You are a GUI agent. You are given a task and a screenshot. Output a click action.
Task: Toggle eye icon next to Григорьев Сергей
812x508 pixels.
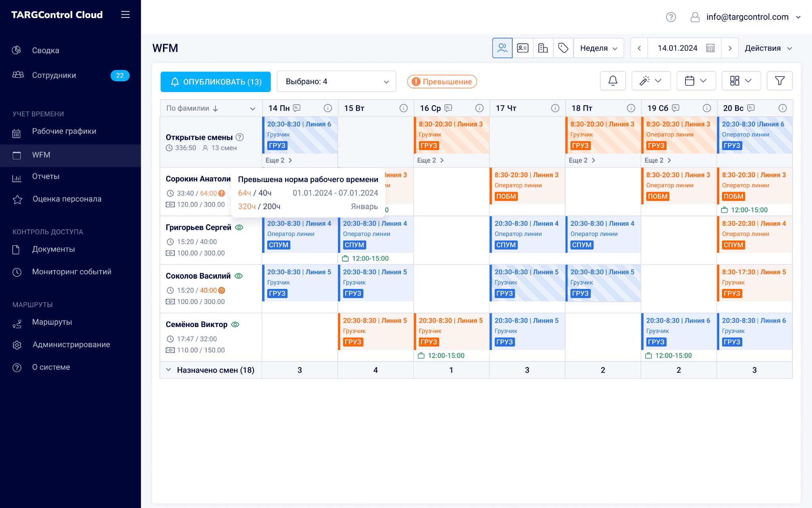[239, 227]
